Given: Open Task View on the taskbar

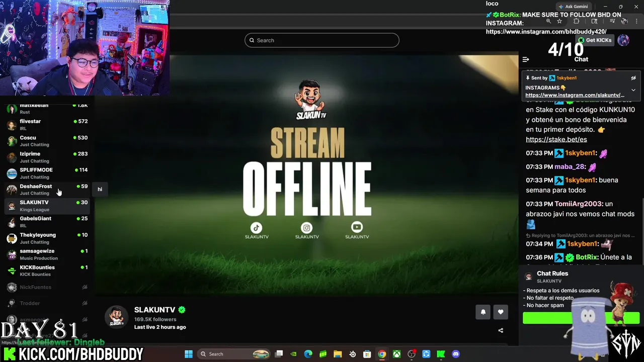Looking at the screenshot, I should tap(279, 354).
